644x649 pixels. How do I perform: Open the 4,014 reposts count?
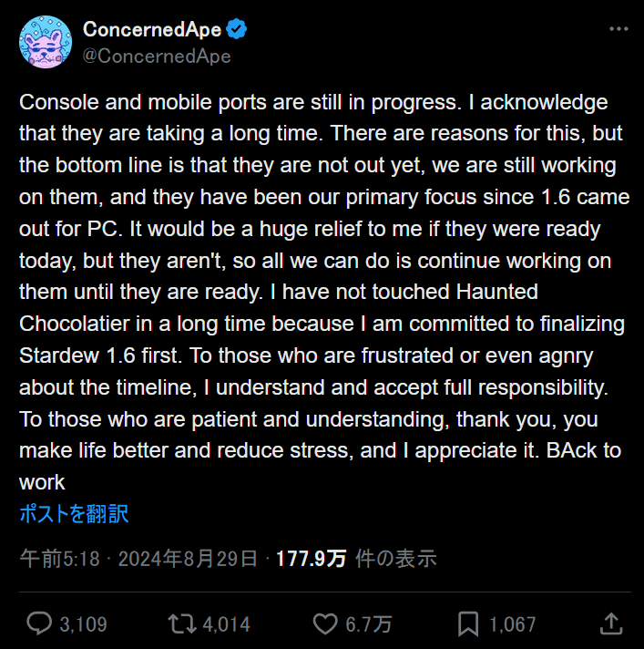(x=226, y=624)
